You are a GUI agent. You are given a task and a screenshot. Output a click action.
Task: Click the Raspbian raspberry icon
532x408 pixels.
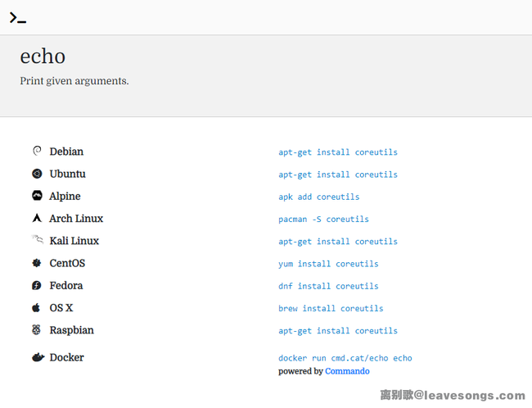(x=37, y=330)
